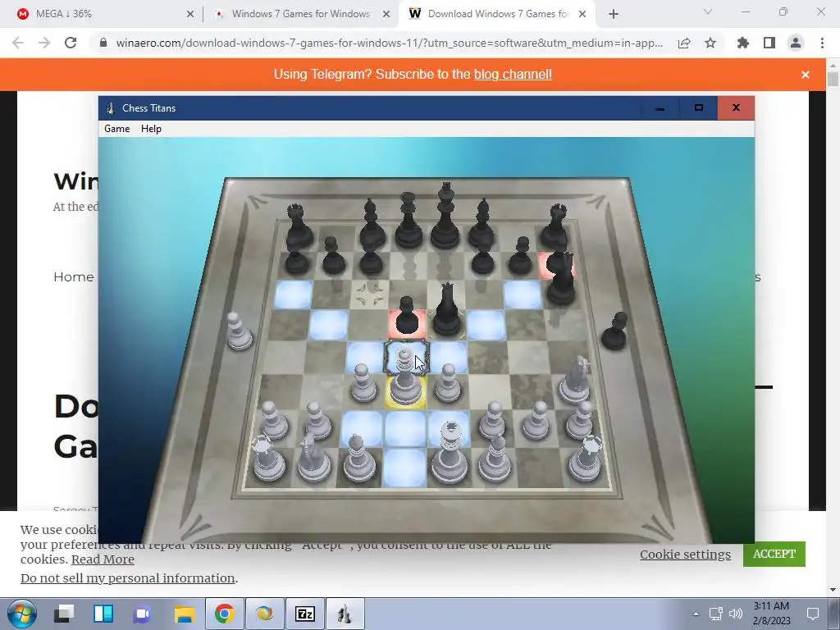Click the black rook in the top-left corner
This screenshot has height=630, width=840.
coord(299,226)
